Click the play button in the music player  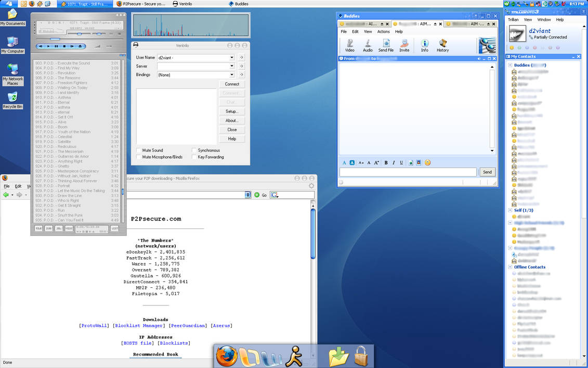point(48,46)
